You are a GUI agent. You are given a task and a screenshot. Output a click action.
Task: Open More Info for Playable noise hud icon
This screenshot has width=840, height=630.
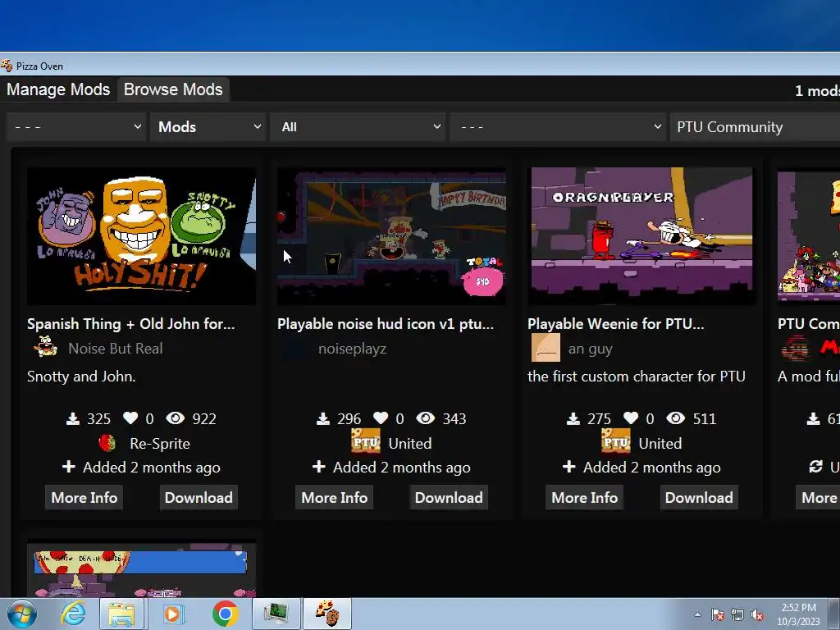[x=335, y=498]
